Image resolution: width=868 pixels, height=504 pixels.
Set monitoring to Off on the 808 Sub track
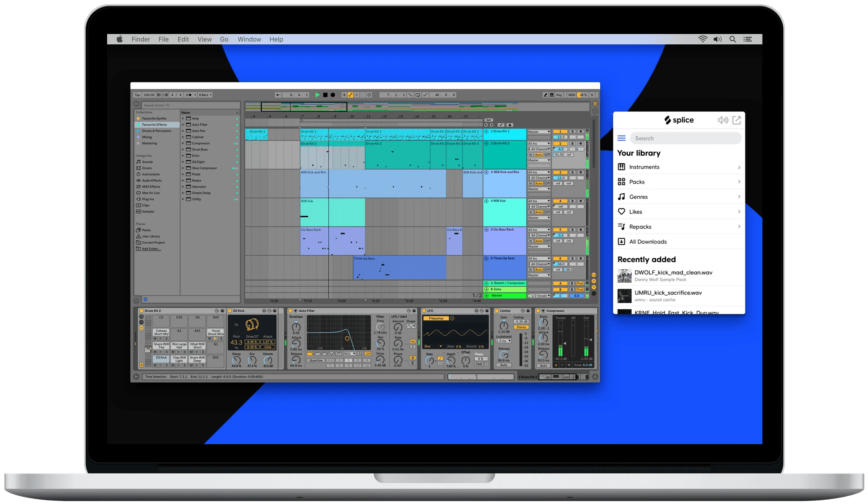coord(547,212)
